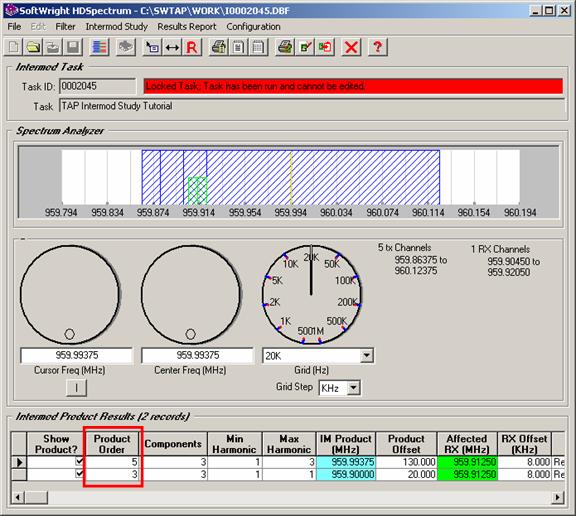
Task: Click the Product Order column header
Action: coord(112,444)
